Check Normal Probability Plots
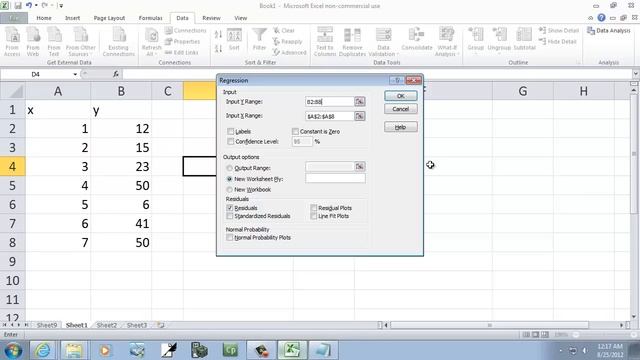This screenshot has width=640, height=360. click(230, 237)
